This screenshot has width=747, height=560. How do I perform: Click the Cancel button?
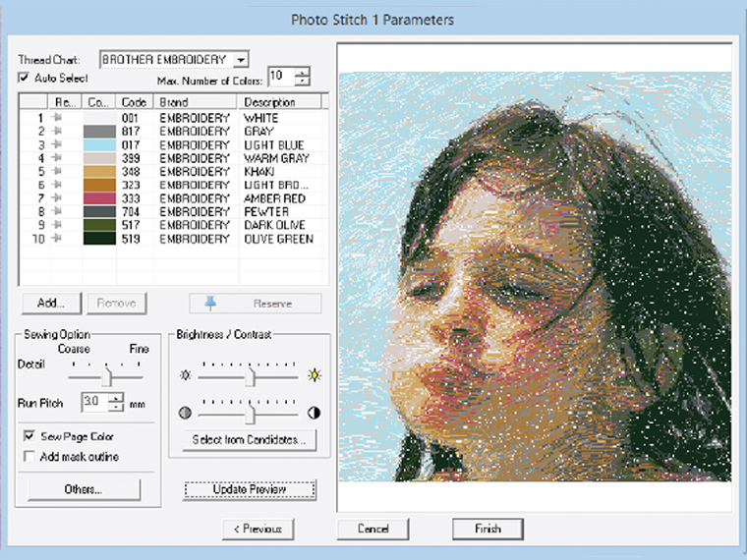(373, 529)
